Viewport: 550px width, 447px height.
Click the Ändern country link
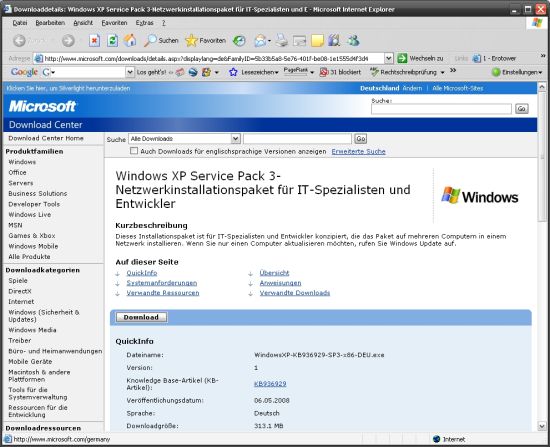tap(412, 88)
